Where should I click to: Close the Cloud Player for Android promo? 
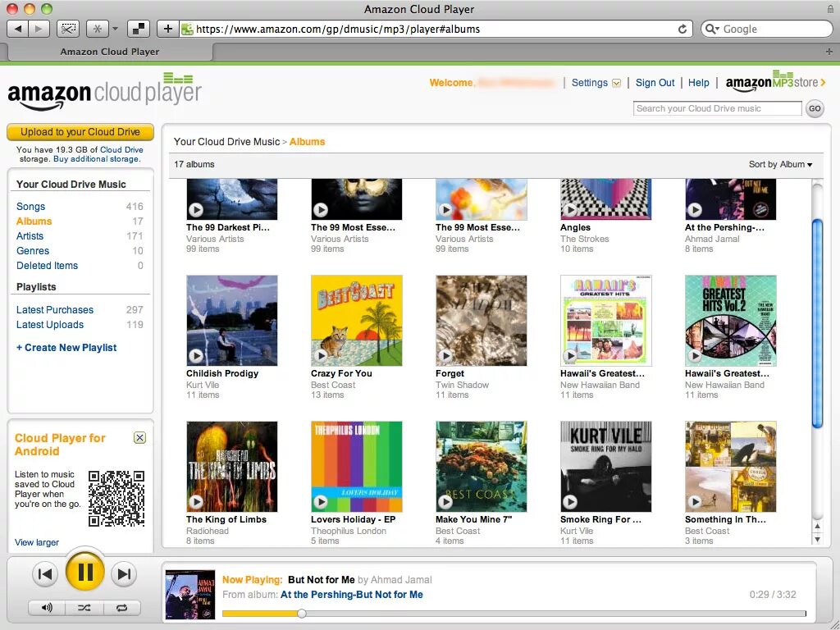pos(139,438)
